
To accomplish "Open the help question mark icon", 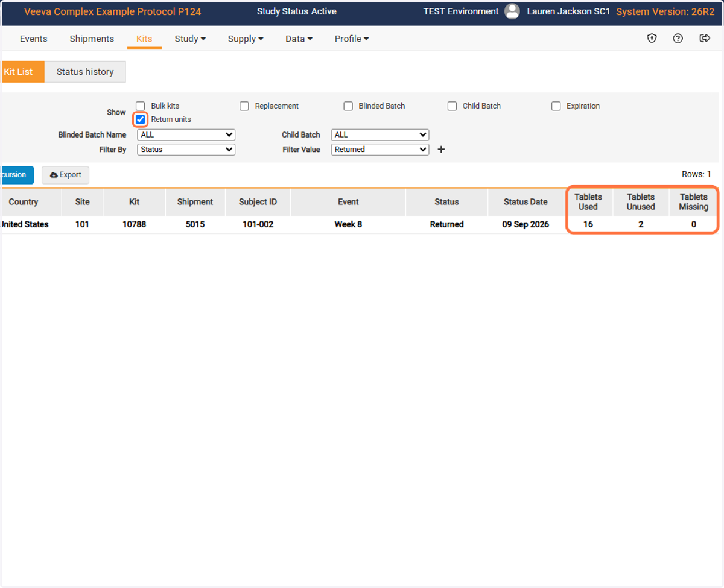I will (x=678, y=39).
